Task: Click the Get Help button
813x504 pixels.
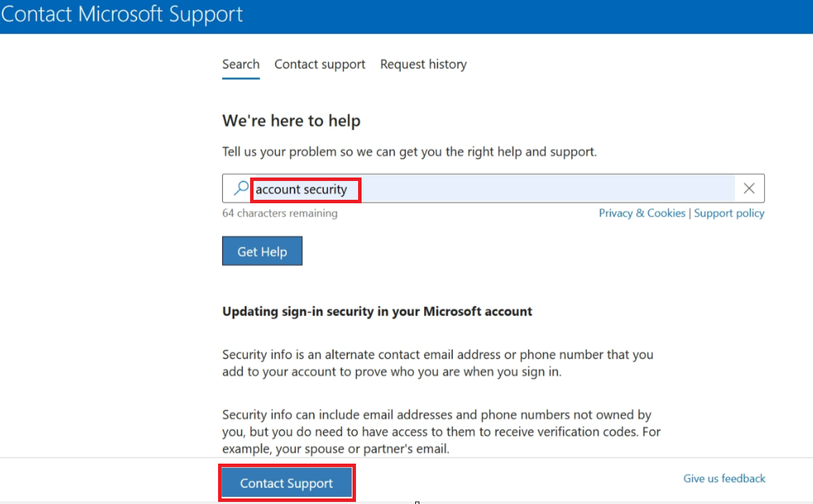Action: (263, 251)
